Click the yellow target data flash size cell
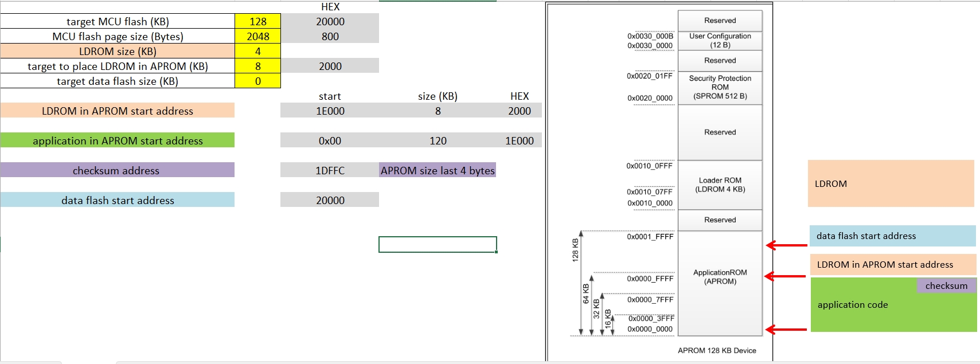Image resolution: width=980 pixels, height=364 pixels. click(257, 81)
